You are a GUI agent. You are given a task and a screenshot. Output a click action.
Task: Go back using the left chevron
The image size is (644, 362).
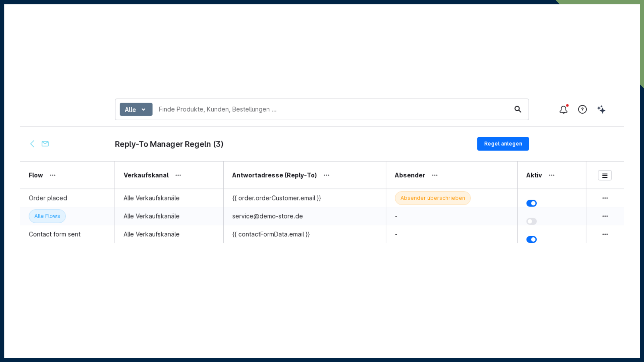(32, 144)
